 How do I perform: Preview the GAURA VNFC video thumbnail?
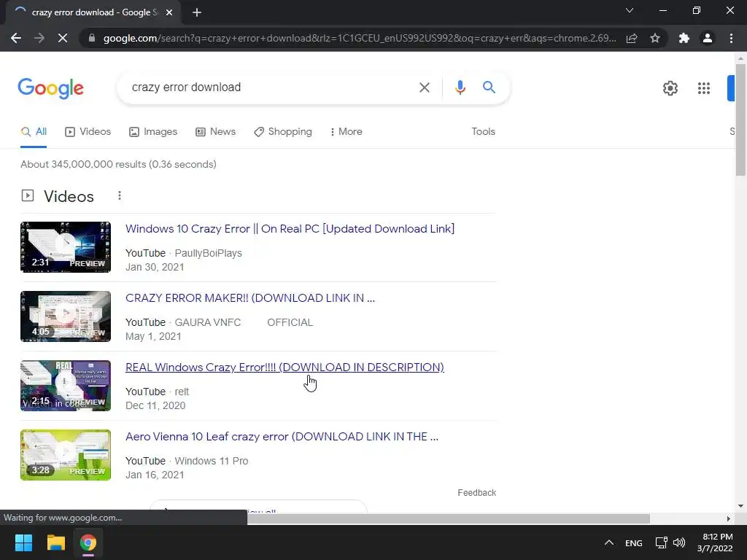tap(66, 316)
